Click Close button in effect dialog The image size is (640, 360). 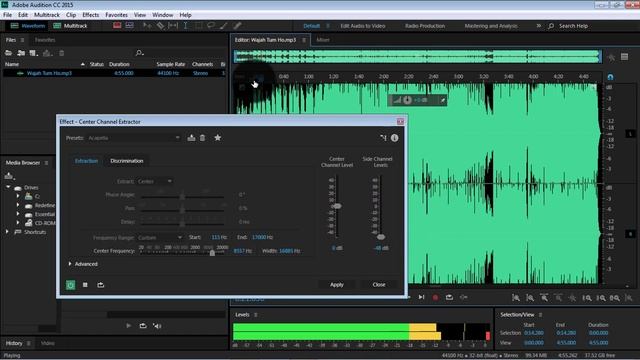coord(379,284)
